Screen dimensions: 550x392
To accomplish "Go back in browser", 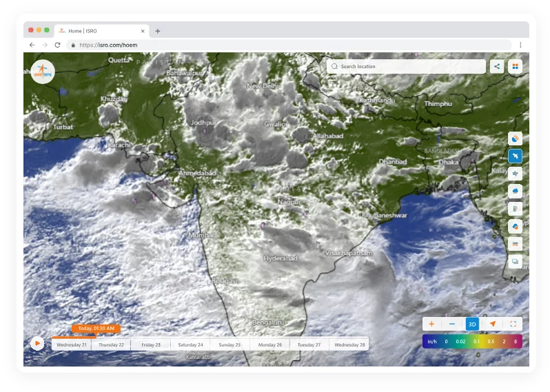I will tap(32, 45).
